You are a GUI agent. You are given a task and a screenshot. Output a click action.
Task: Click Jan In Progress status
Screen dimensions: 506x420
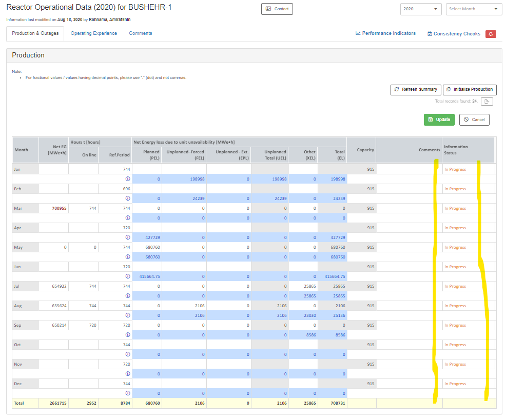pyautogui.click(x=455, y=169)
